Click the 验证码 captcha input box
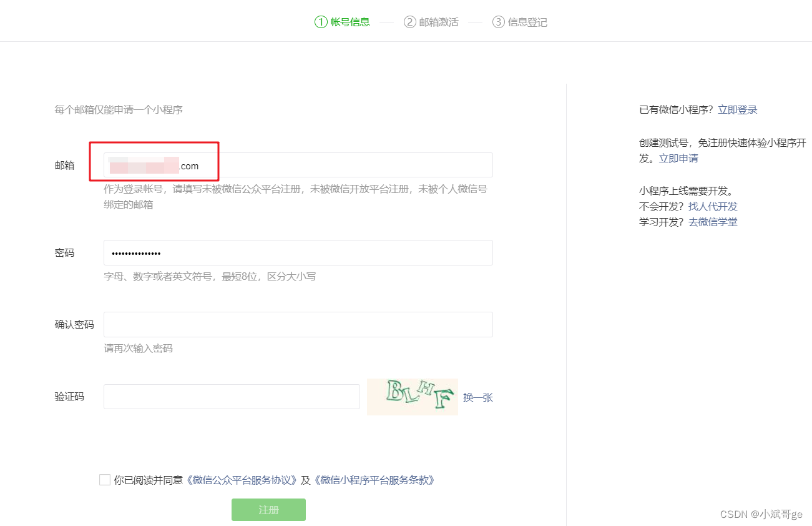812x526 pixels. [x=231, y=396]
